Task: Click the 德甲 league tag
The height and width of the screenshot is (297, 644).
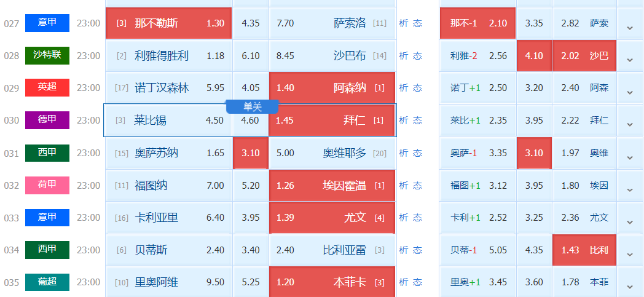Action: pyautogui.click(x=47, y=120)
